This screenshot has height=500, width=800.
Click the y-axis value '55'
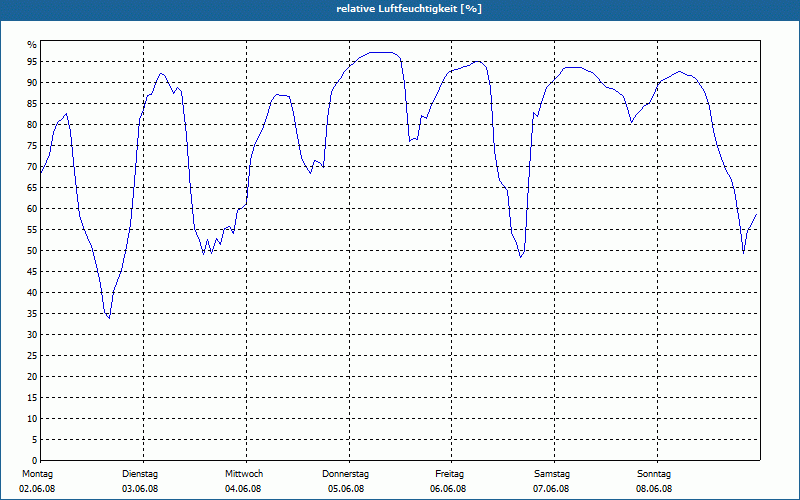[32, 230]
